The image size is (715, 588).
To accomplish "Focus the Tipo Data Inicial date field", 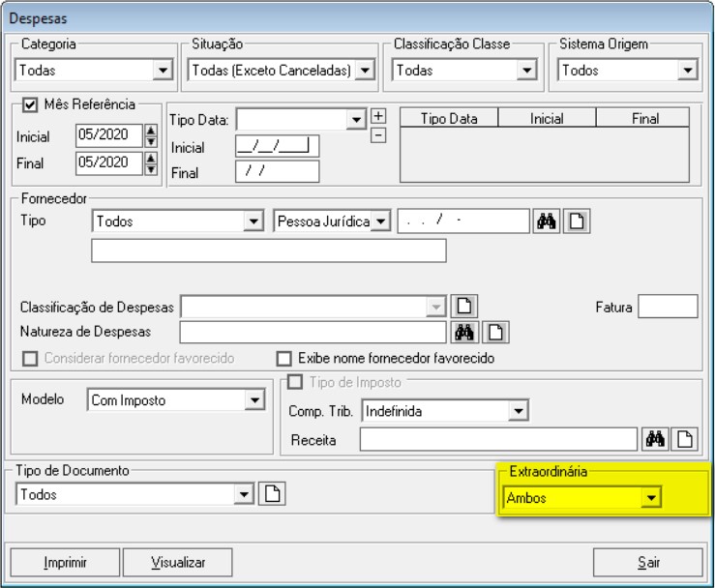I will [278, 146].
